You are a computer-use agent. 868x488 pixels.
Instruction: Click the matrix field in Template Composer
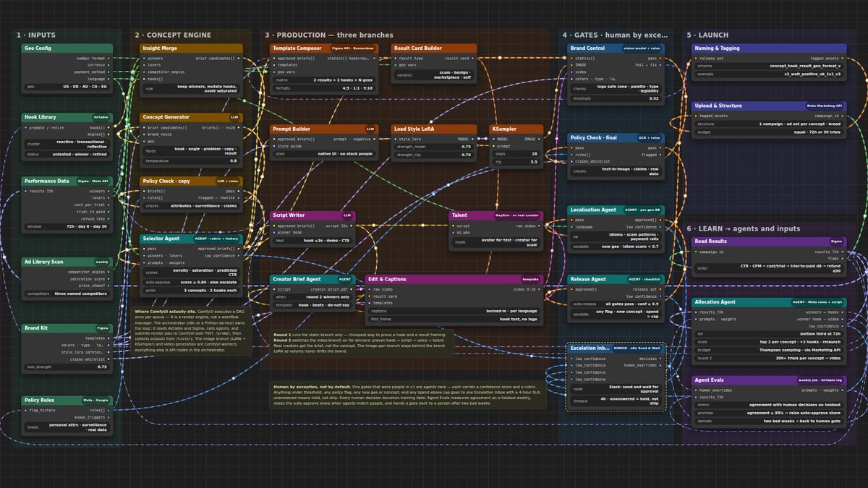(323, 80)
